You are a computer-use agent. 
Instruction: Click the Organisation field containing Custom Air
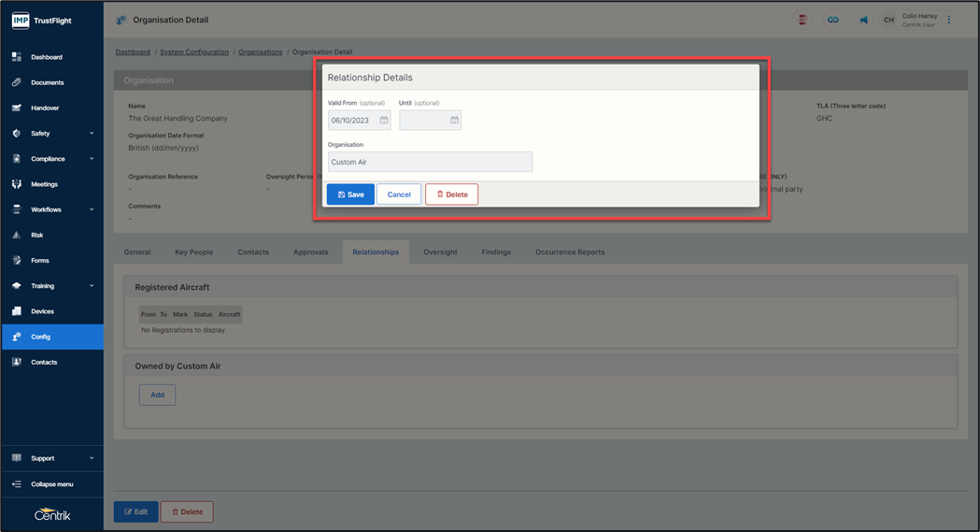click(x=430, y=163)
